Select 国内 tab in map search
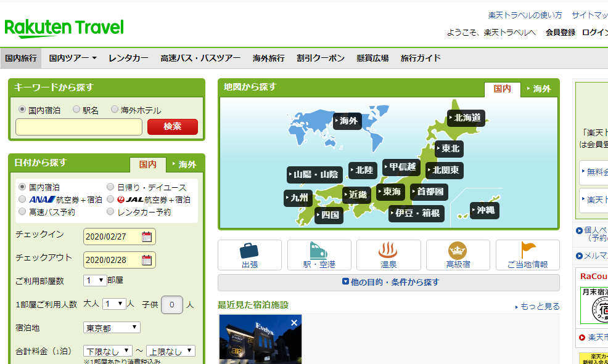This screenshot has width=608, height=364. pyautogui.click(x=502, y=89)
